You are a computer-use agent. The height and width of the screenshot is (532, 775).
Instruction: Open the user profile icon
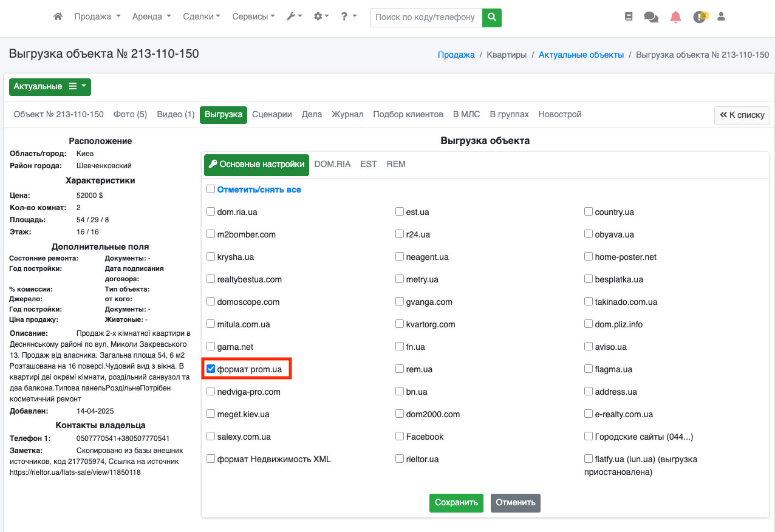(722, 17)
